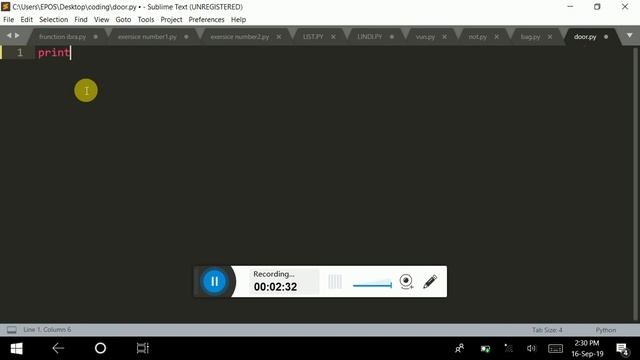Click the webcam icon on recording bar
The image size is (640, 360).
point(406,282)
